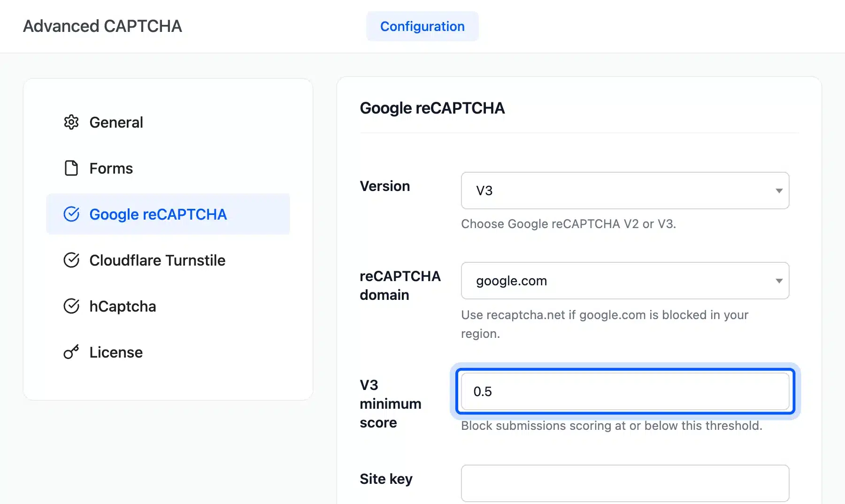Expand the reCAPTCHA domain dropdown

click(625, 281)
